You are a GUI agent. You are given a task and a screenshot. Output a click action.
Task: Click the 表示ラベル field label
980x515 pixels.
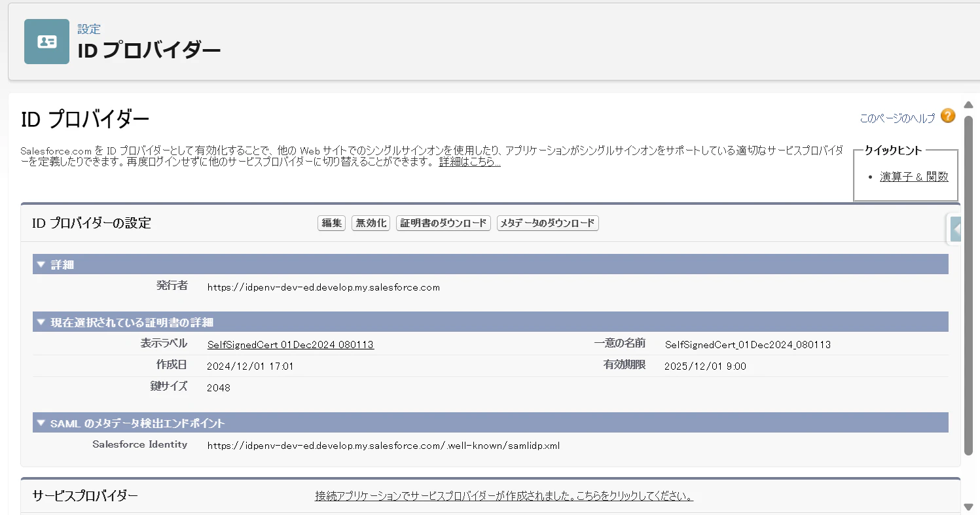pos(164,343)
